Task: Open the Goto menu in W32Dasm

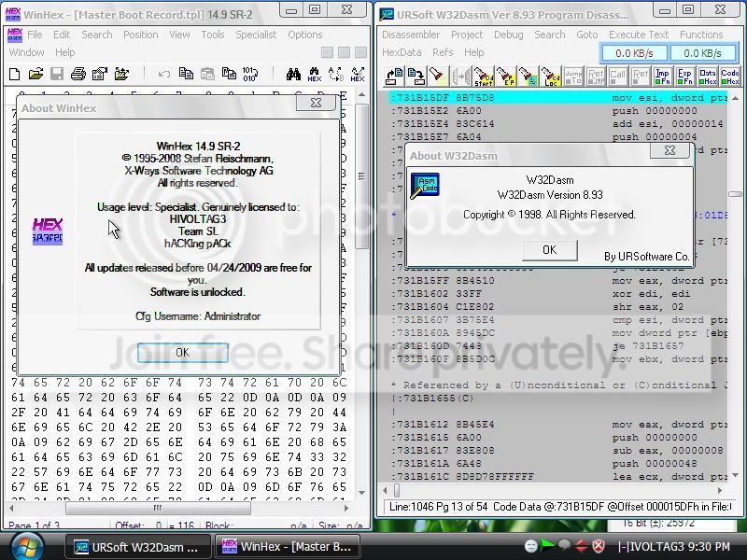Action: 587,35
